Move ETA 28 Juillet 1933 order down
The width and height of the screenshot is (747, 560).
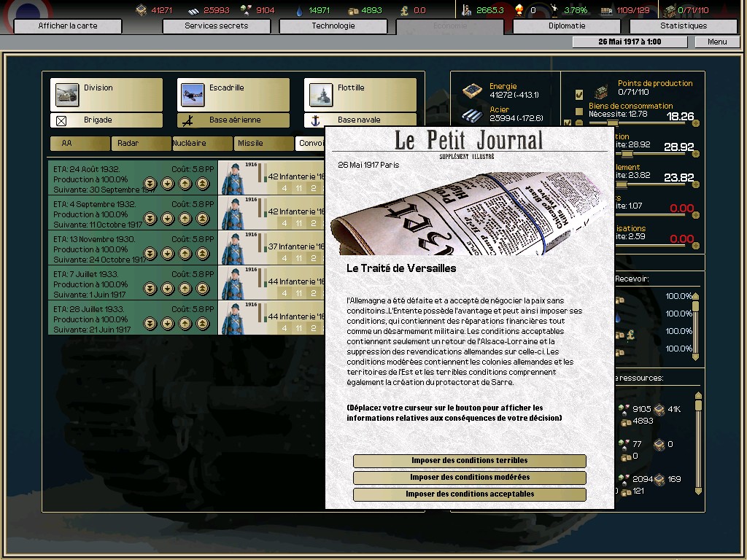[168, 323]
